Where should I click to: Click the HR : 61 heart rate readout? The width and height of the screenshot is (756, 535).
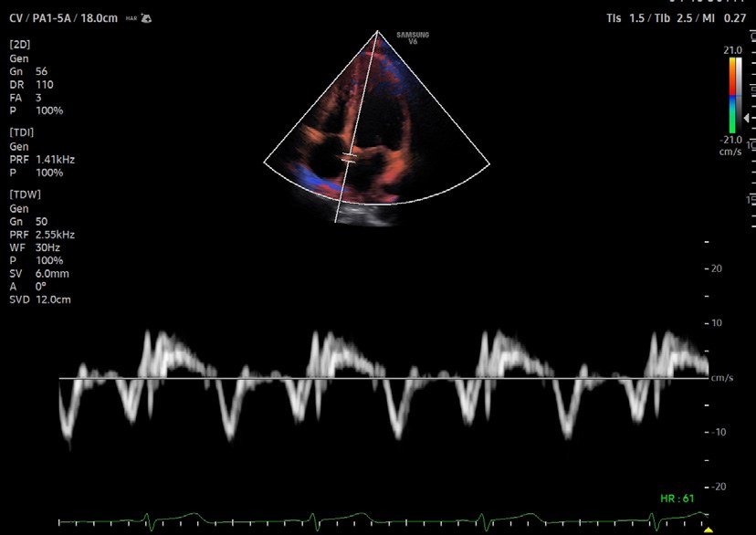(677, 498)
